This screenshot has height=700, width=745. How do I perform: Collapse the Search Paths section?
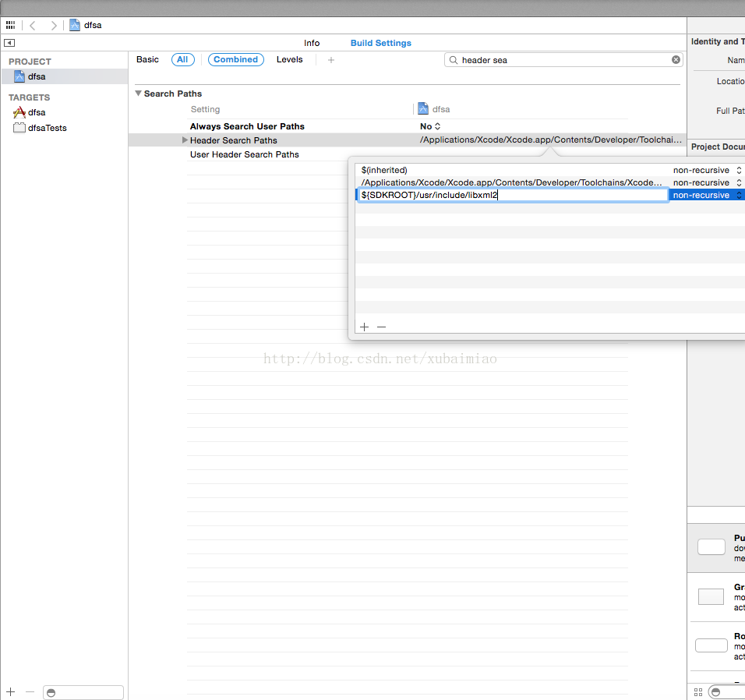[138, 93]
